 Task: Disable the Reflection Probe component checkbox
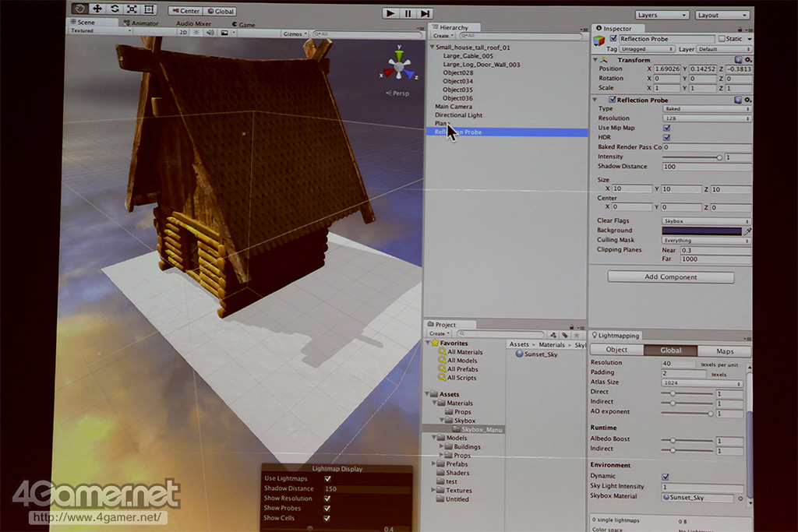pyautogui.click(x=613, y=100)
